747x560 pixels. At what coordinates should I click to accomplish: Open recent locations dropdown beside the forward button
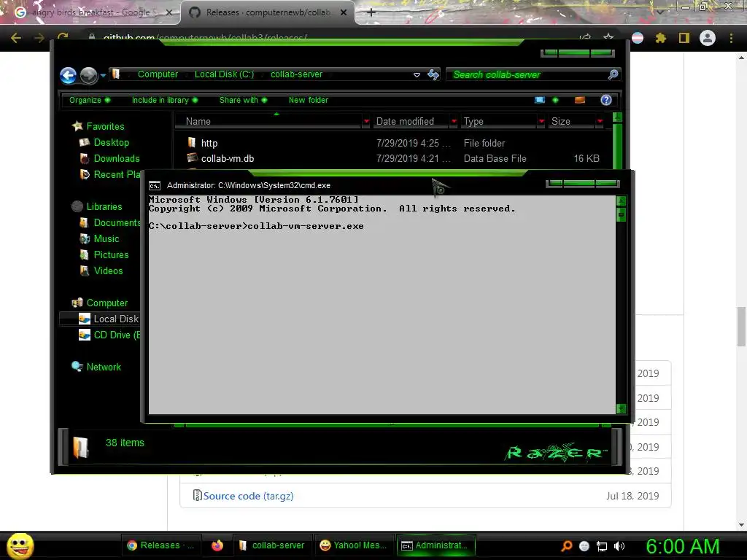[103, 75]
